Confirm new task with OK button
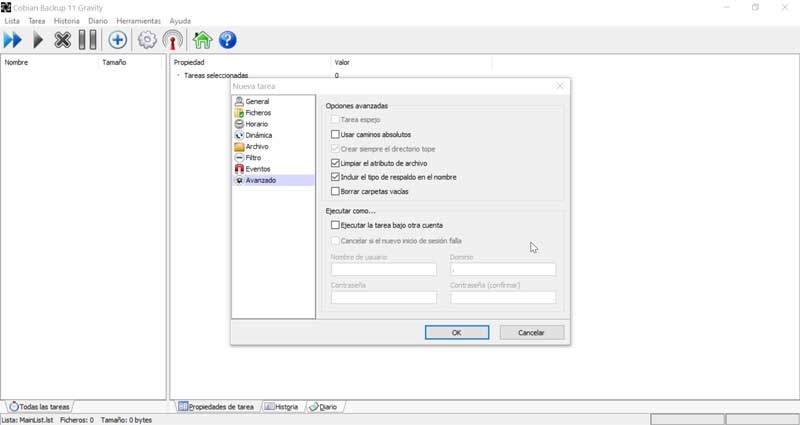Screen dimensions: 800x425 tap(457, 333)
